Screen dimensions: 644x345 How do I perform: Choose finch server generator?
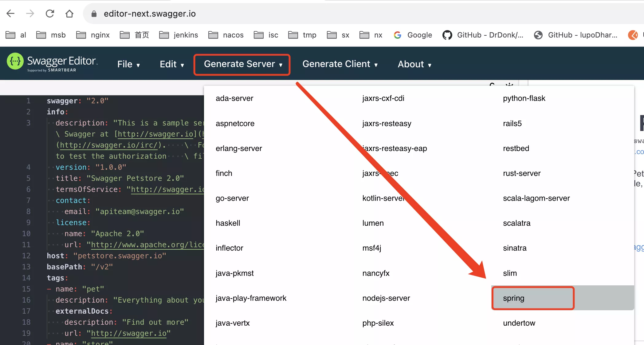224,173
